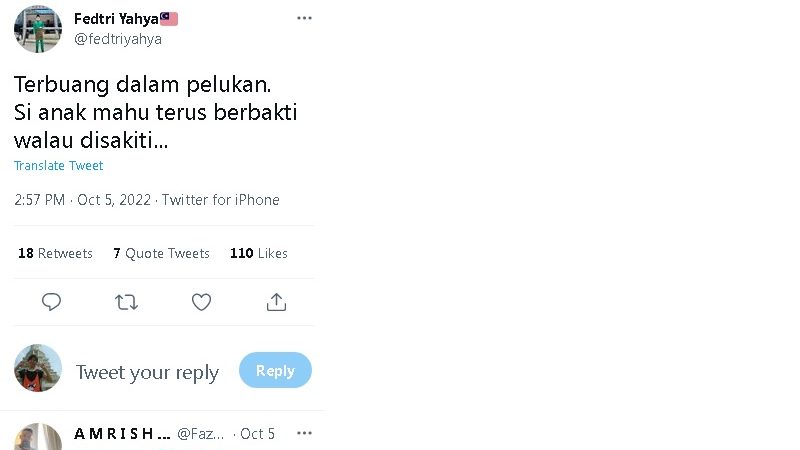The image size is (800, 450).
Task: Click the Tweet your reply field
Action: coord(148,373)
